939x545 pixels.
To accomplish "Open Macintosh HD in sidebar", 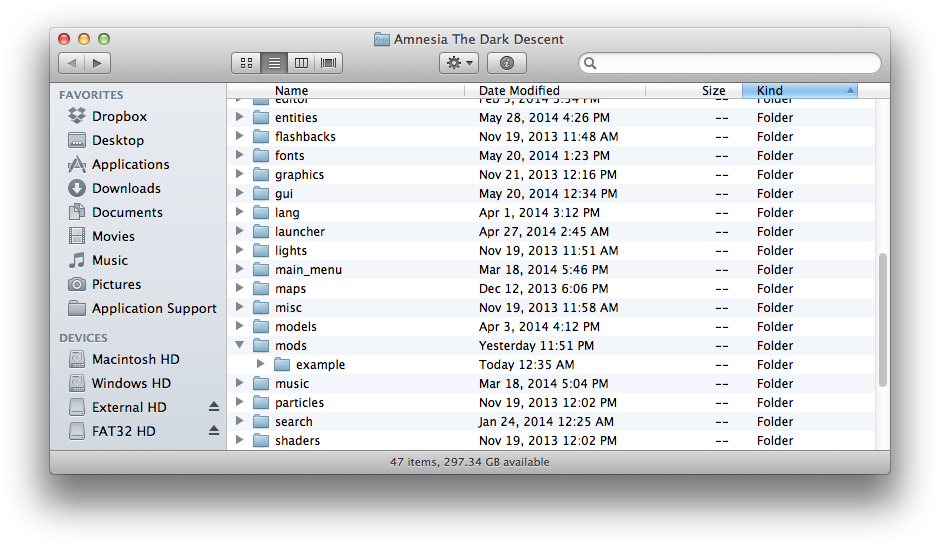I will coord(135,359).
